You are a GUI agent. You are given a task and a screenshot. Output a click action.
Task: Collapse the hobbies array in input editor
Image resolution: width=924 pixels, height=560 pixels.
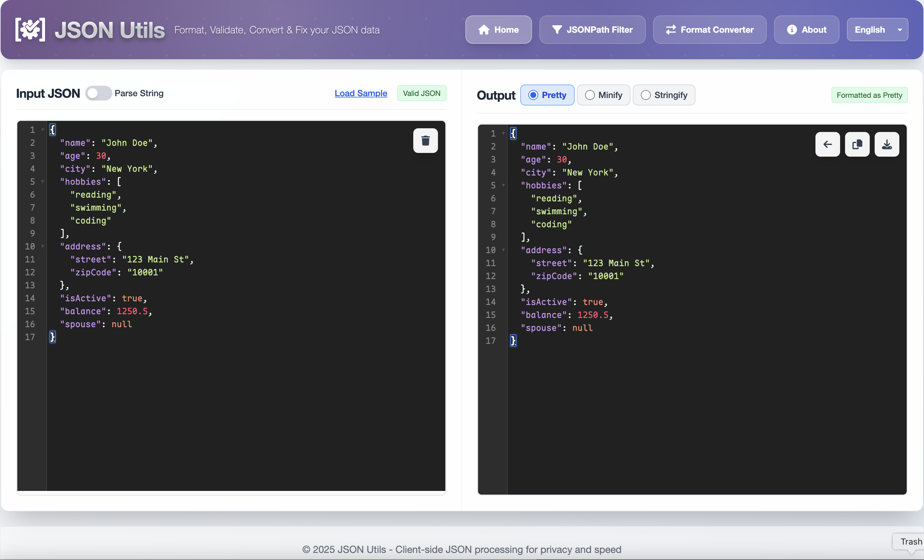[42, 181]
